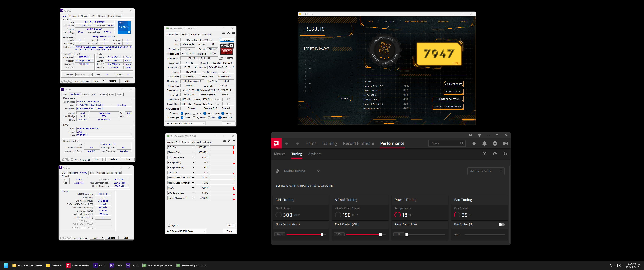Open Socket #1 selection dropdown in CPU-Z
Image resolution: width=644 pixels, height=270 pixels.
click(84, 74)
